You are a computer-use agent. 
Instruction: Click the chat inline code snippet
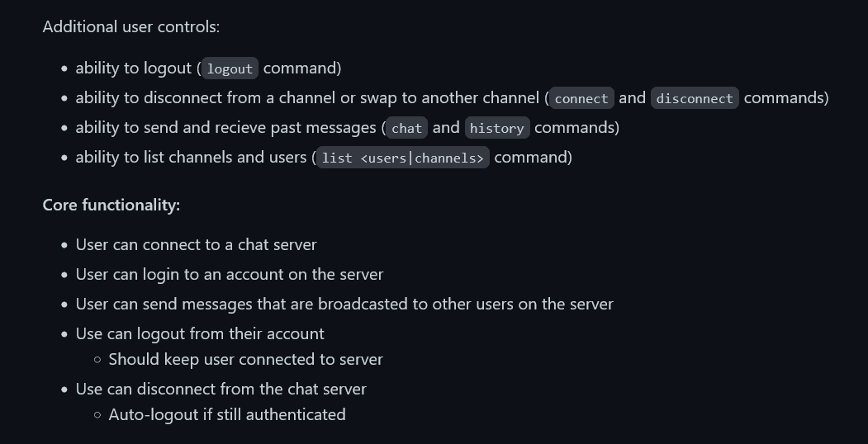click(x=406, y=128)
